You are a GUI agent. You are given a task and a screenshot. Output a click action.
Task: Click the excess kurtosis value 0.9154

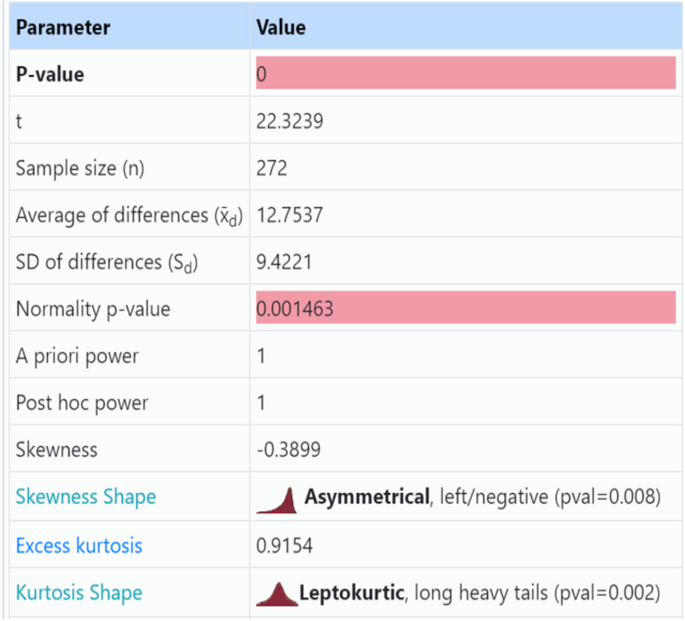point(284,546)
